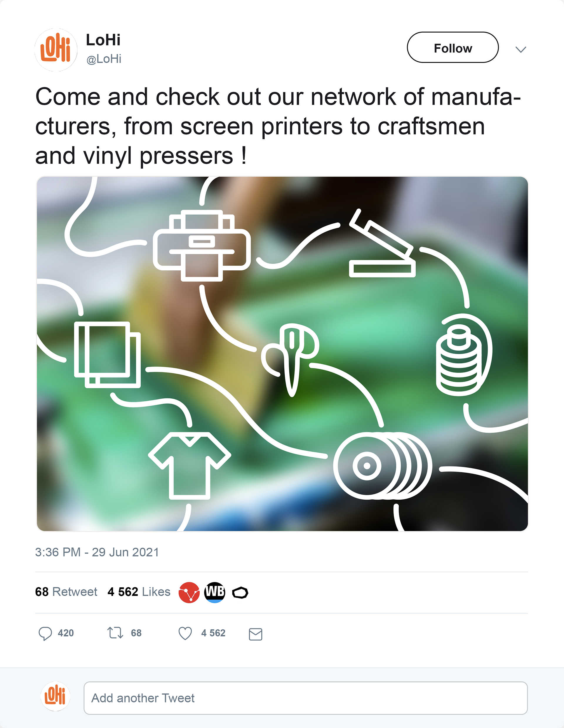
Task: Open the @LoHi handle link
Action: 104,59
